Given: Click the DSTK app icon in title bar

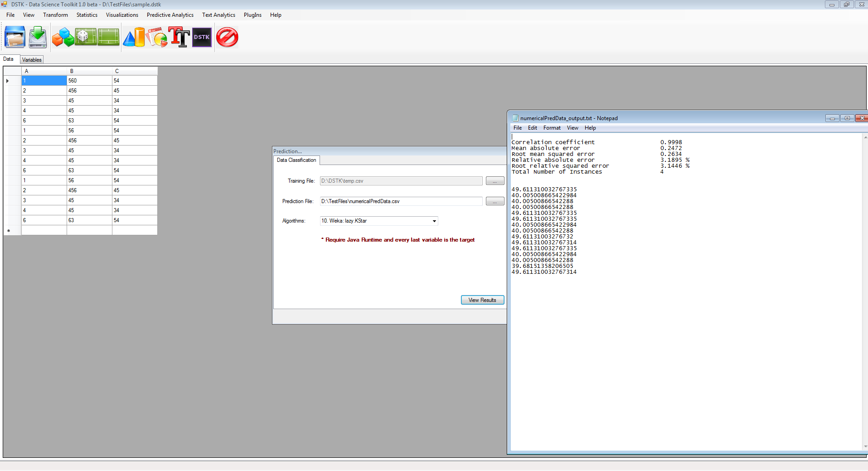Looking at the screenshot, I should [x=5, y=4].
